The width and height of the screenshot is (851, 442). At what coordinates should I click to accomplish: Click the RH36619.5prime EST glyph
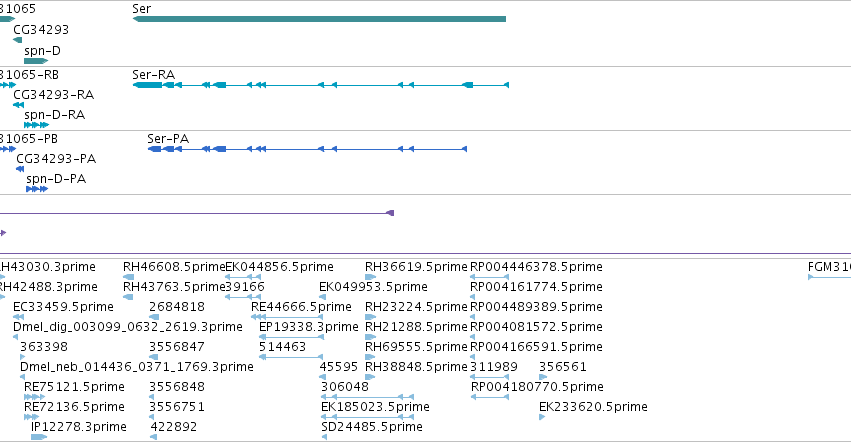(370, 277)
